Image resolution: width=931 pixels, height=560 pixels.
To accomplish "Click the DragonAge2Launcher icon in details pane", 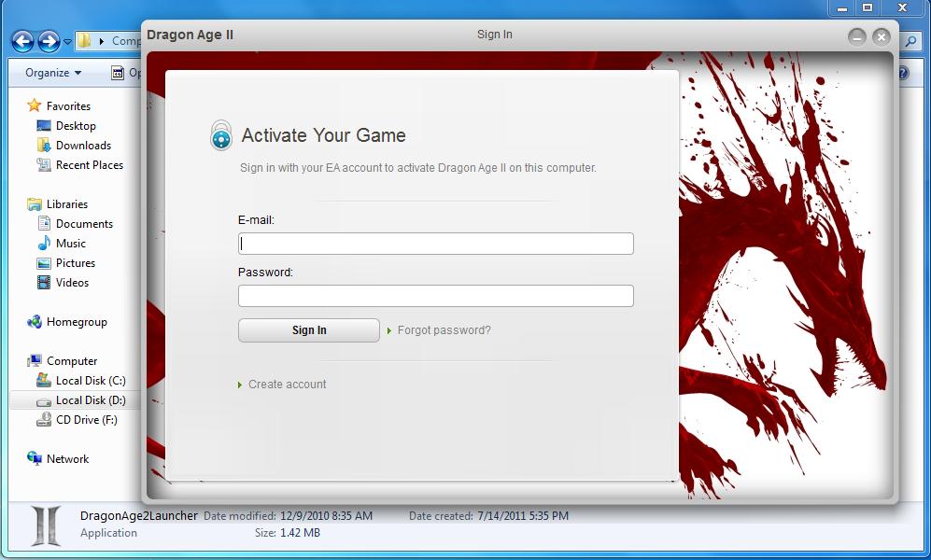I will tap(46, 525).
